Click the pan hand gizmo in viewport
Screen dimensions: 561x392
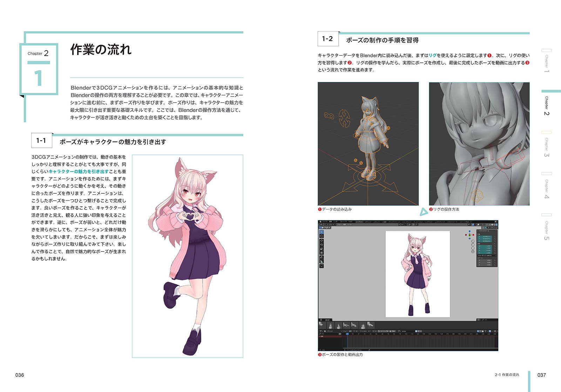pos(473,245)
